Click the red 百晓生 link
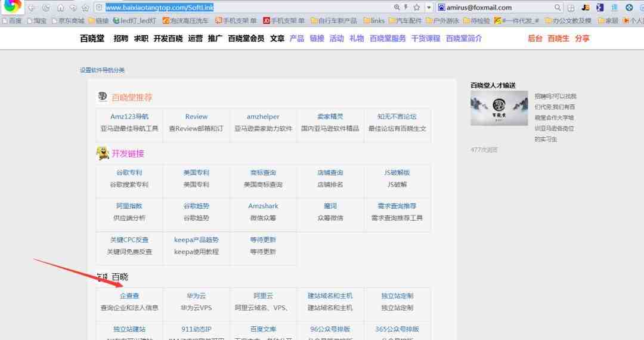This screenshot has height=340, width=644. coord(559,38)
